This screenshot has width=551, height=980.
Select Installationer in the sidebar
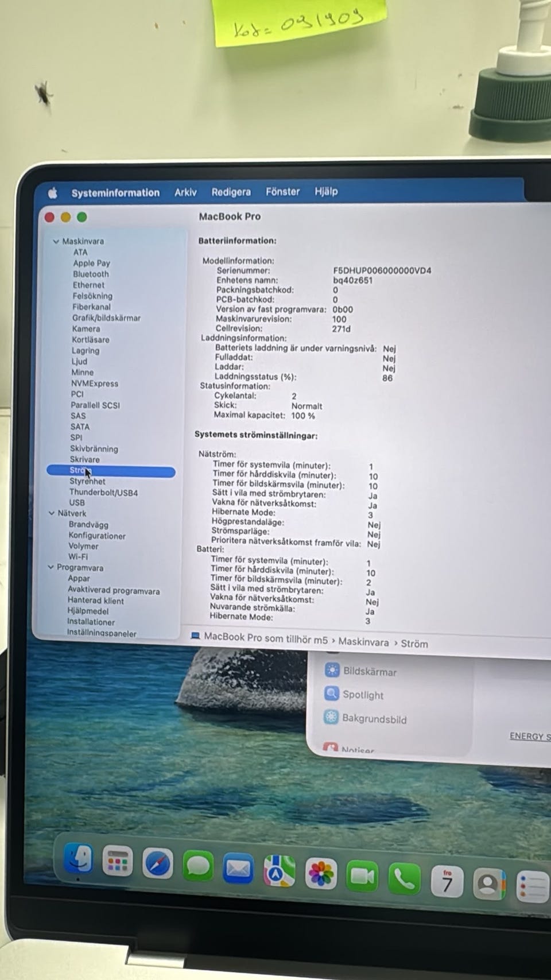91,622
